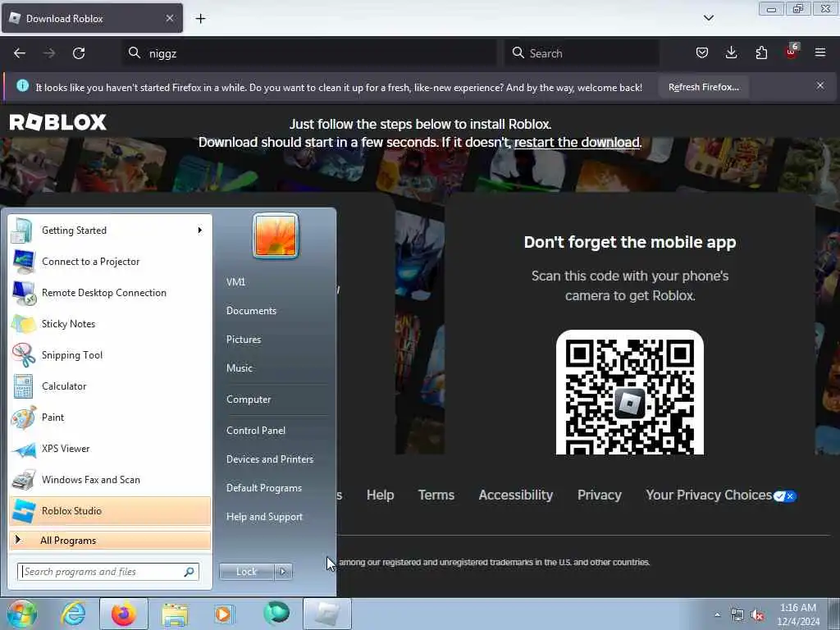This screenshot has width=840, height=630.
Task: Launch XPS Viewer
Action: point(110,449)
